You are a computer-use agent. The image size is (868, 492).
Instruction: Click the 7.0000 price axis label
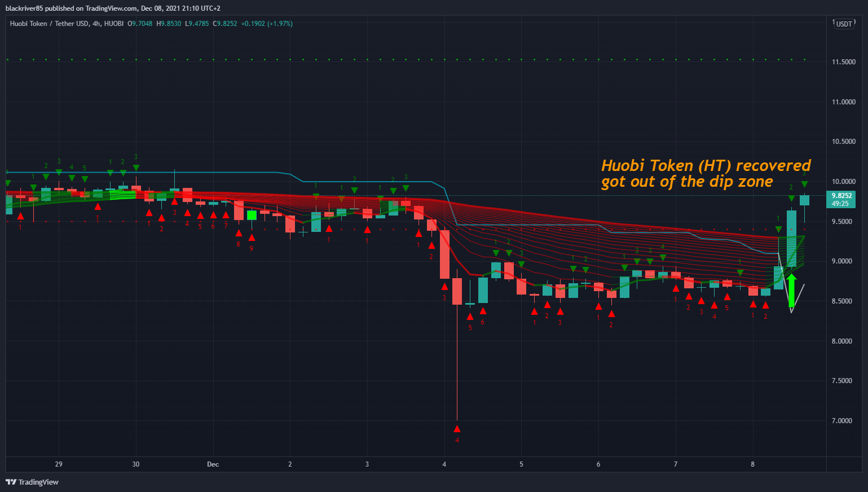tap(842, 421)
